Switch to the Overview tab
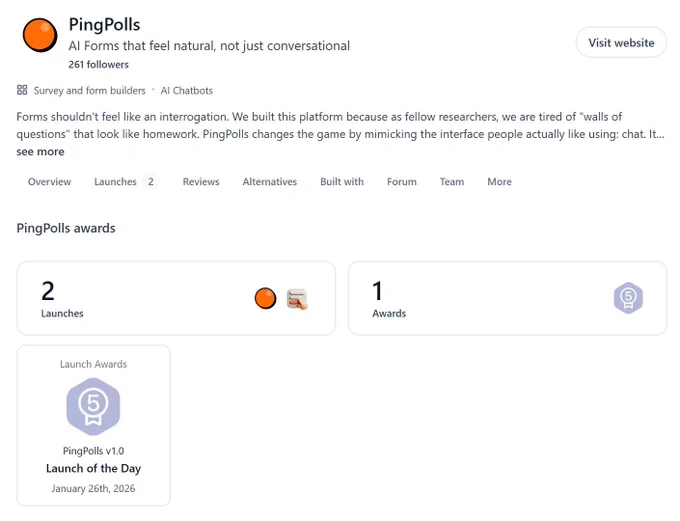The width and height of the screenshot is (680, 521). pyautogui.click(x=49, y=182)
